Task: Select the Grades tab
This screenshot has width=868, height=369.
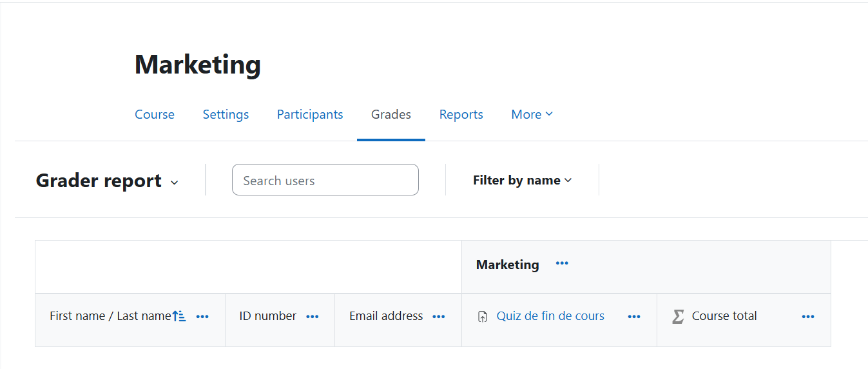Action: [391, 114]
